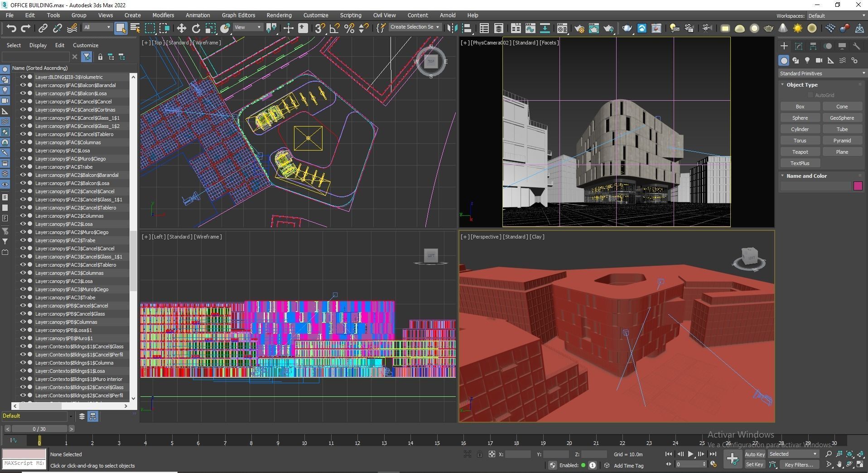Open the Modify panel tab
Viewport: 868px width, 473px height.
[799, 46]
